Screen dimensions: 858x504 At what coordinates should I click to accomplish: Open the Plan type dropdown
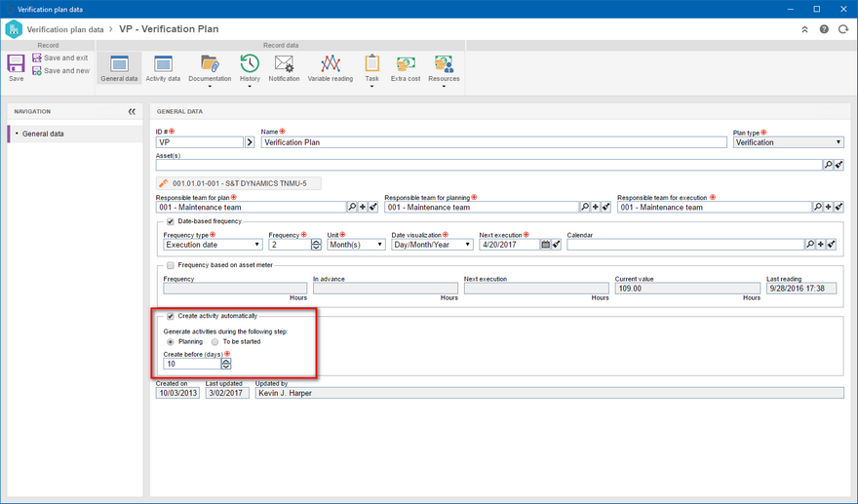click(788, 142)
